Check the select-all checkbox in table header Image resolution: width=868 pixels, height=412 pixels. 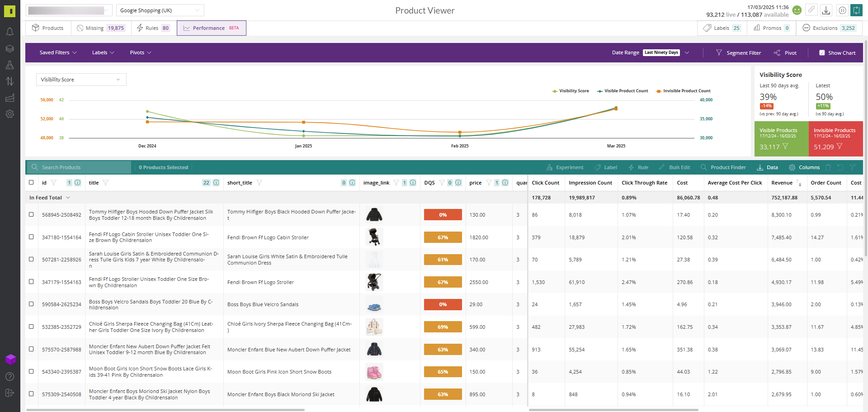31,183
